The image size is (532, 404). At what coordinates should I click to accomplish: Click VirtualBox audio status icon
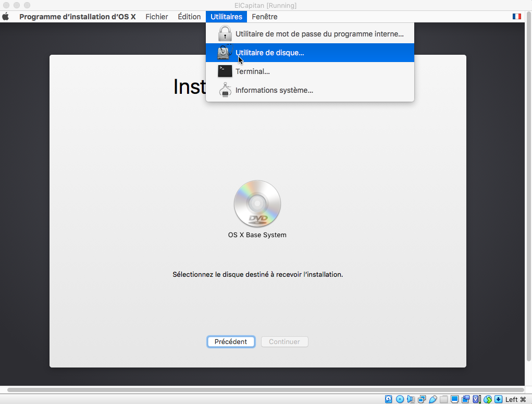[411, 399]
